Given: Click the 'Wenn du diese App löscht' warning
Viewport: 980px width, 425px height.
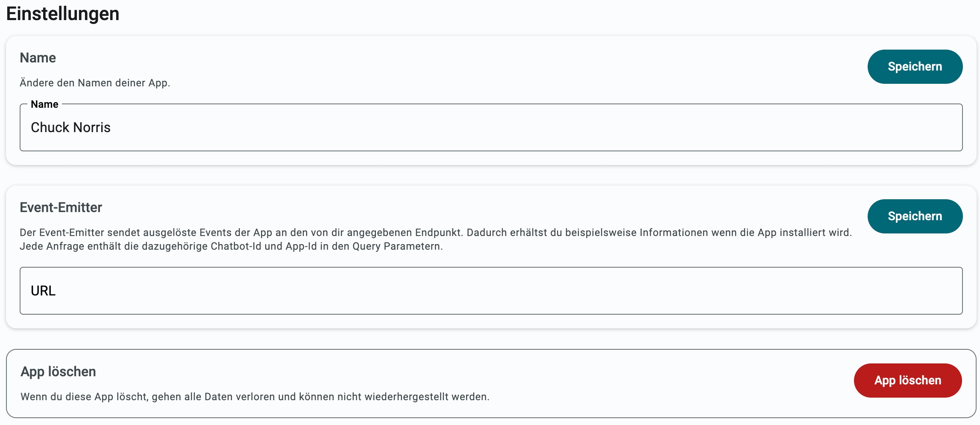Looking at the screenshot, I should 255,397.
